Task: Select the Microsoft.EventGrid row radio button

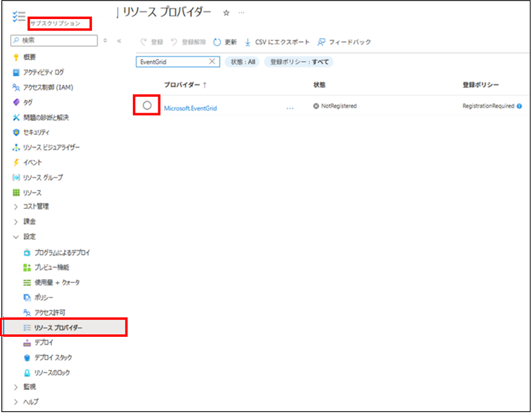Action: [147, 106]
